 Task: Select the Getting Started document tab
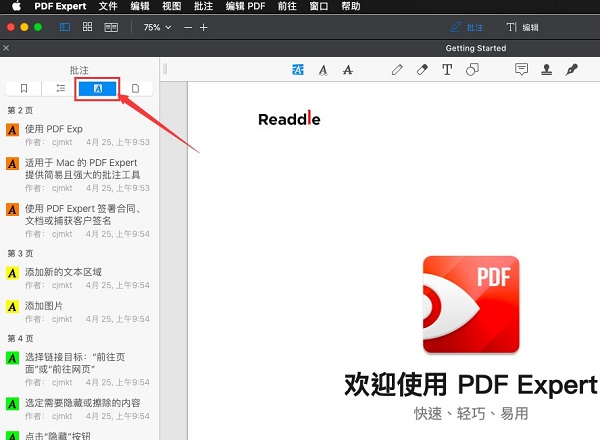(476, 48)
